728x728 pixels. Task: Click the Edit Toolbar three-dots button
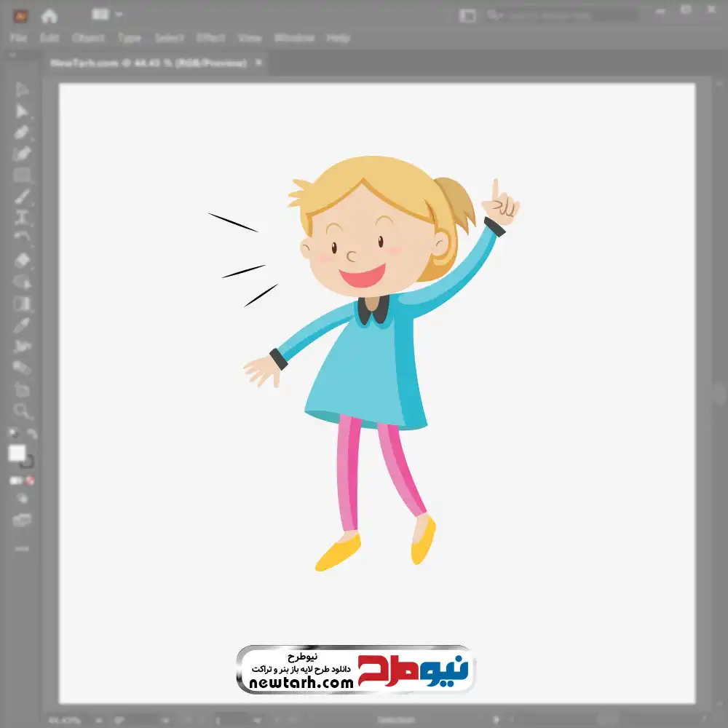tap(22, 548)
